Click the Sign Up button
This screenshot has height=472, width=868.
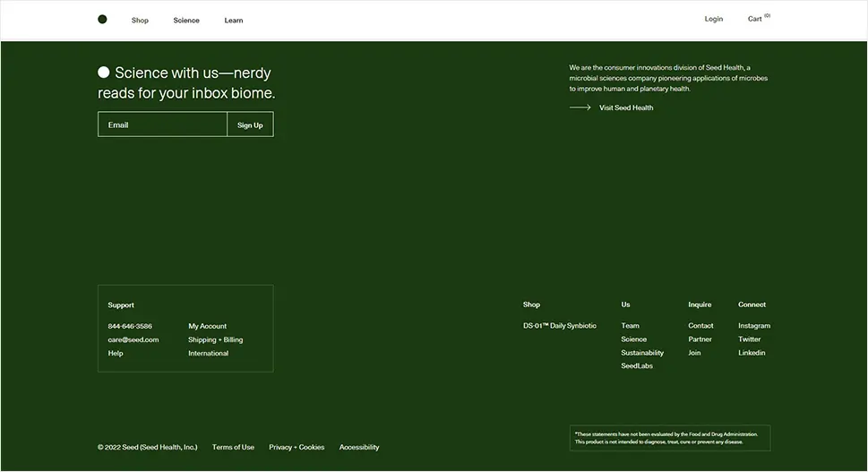(x=250, y=125)
